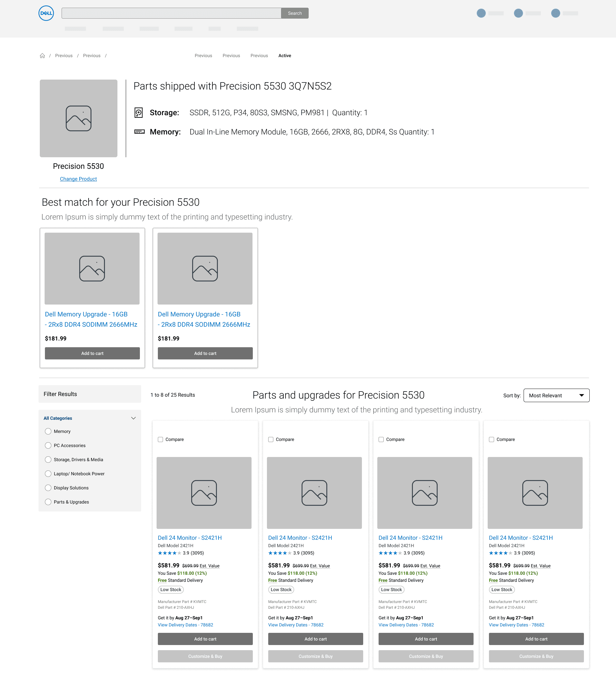Click the Change Product link
Viewport: 616px width, 689px height.
point(79,179)
